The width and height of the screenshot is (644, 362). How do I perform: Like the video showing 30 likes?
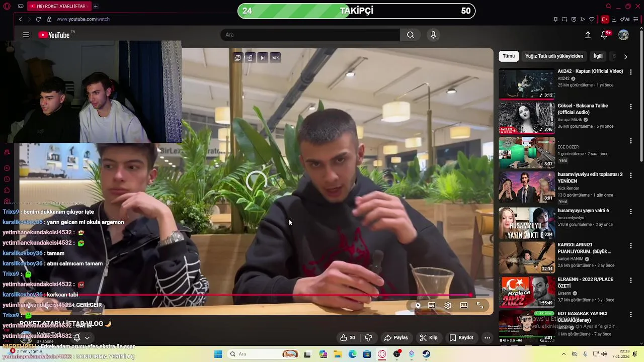[x=347, y=338]
